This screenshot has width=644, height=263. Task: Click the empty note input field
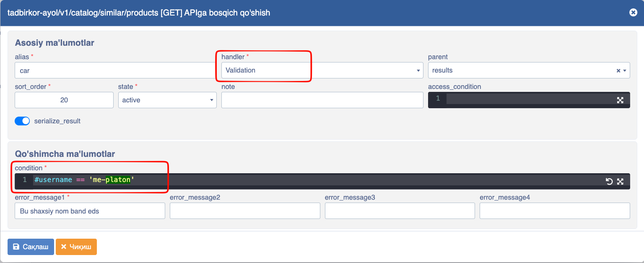click(x=322, y=100)
